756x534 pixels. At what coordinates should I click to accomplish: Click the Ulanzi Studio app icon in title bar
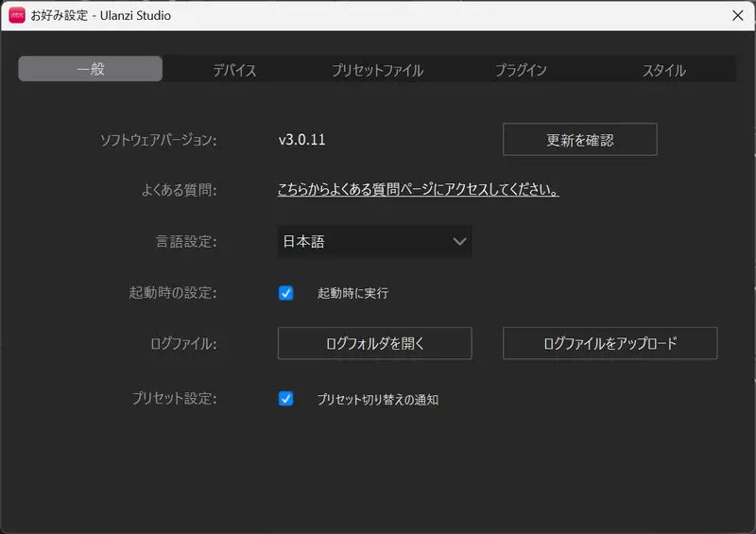[17, 15]
